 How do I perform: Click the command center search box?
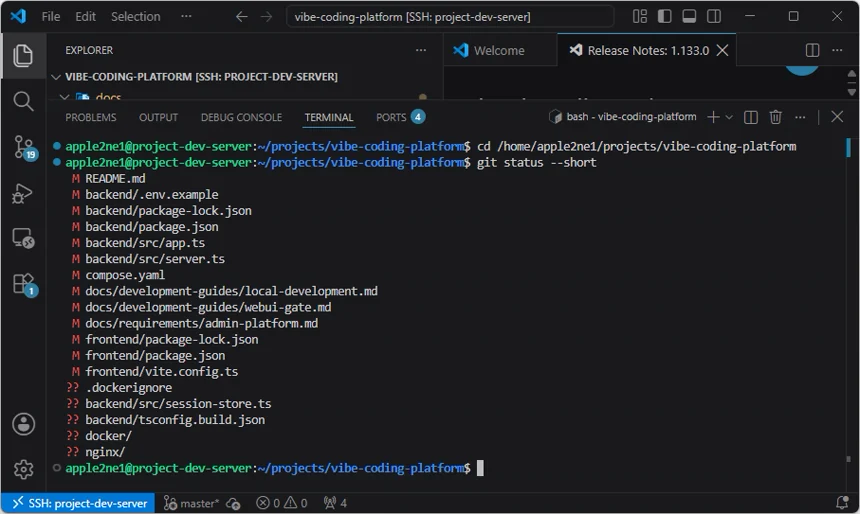click(450, 16)
